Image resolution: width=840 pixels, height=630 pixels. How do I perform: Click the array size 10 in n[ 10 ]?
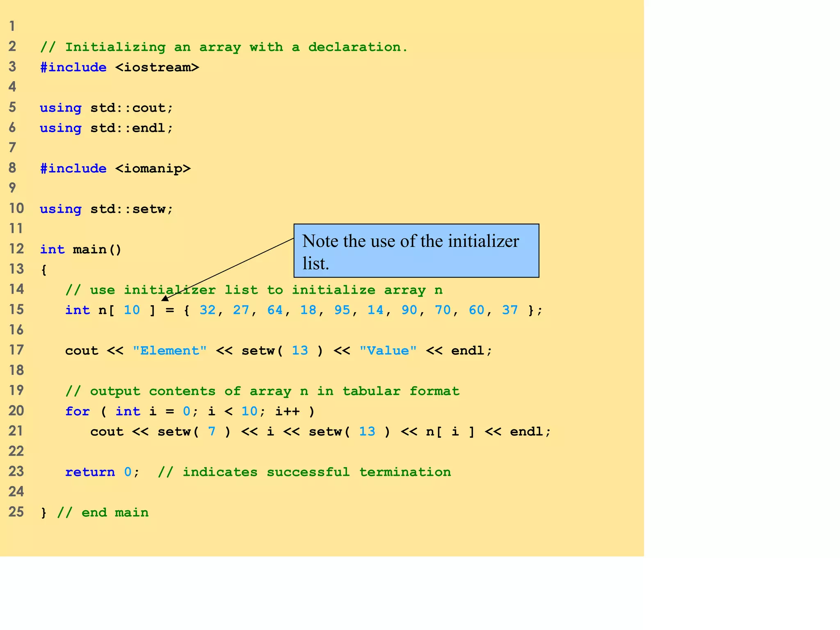coord(132,310)
